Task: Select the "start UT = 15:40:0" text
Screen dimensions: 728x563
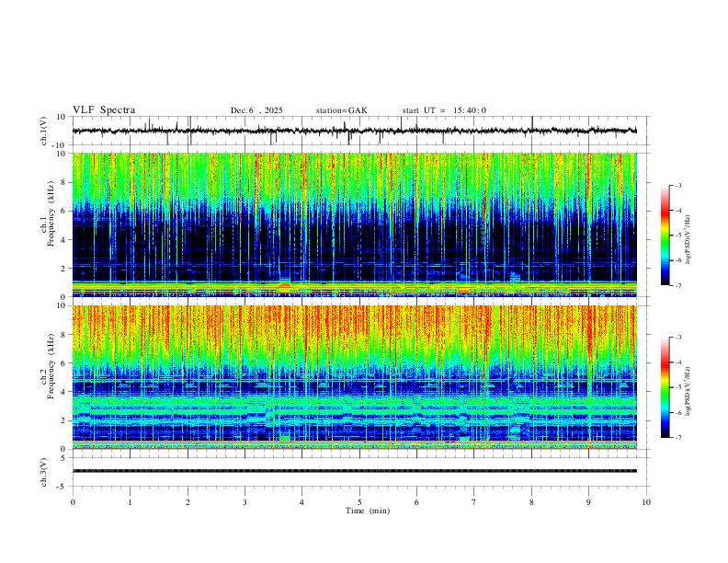Action: [444, 110]
